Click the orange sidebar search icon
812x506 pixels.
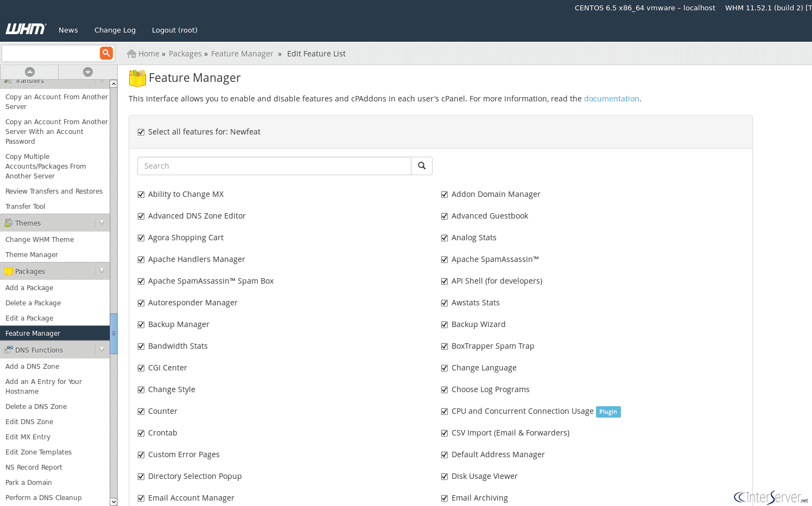coord(106,53)
